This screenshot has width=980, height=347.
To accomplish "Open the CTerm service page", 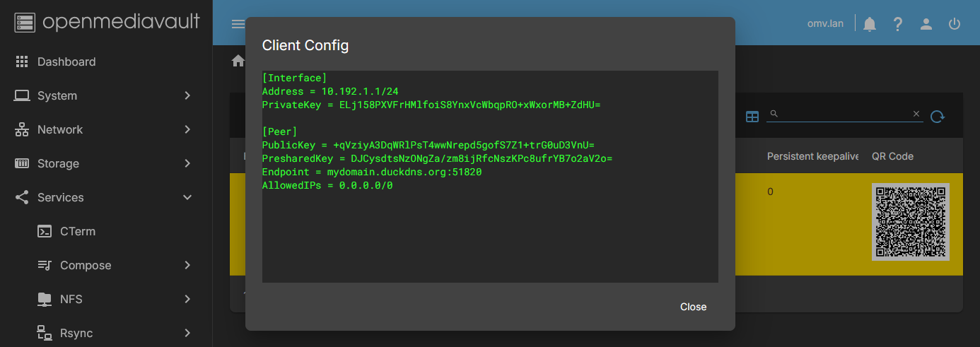I will click(78, 231).
